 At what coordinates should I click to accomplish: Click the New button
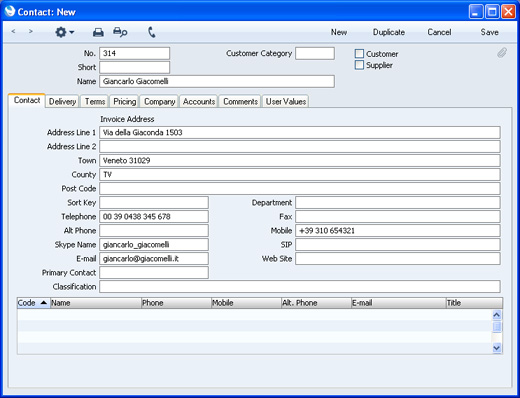[339, 32]
